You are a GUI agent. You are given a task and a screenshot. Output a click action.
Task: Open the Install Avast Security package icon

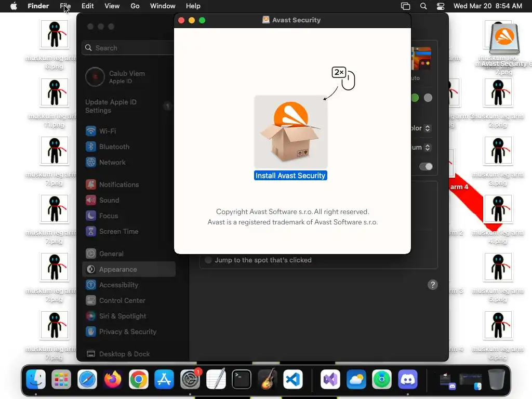pyautogui.click(x=291, y=132)
